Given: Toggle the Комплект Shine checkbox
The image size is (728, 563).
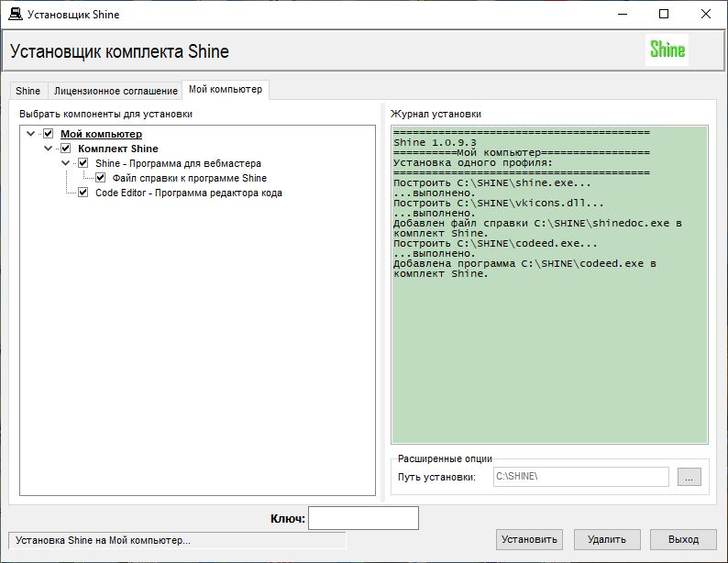Looking at the screenshot, I should click(x=66, y=149).
